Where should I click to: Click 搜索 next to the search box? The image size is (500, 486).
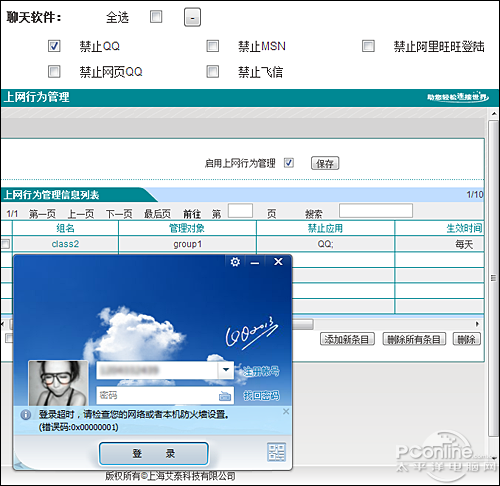(314, 214)
